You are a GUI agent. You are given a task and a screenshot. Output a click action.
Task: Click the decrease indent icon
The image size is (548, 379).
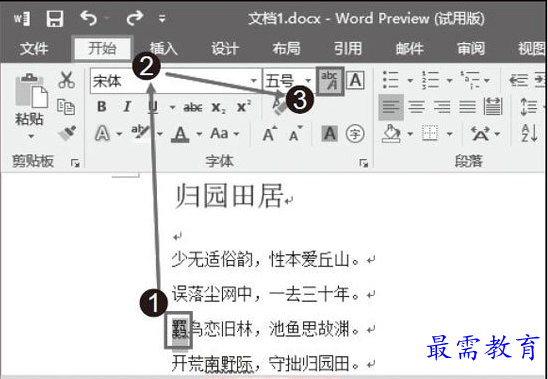tap(518, 80)
